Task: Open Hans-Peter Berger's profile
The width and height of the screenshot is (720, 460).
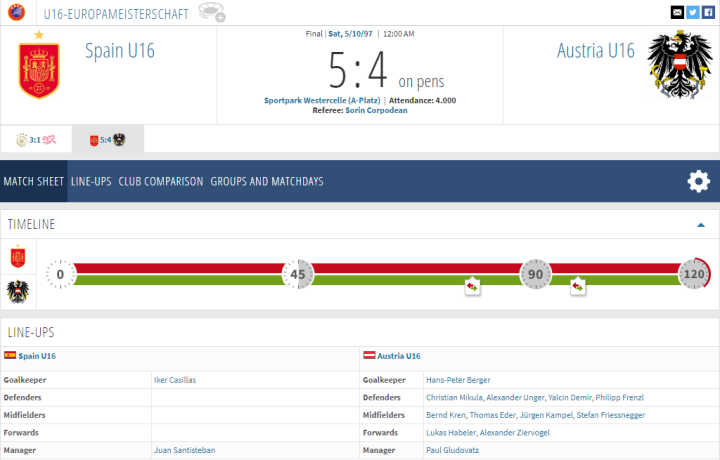Action: [x=457, y=380]
